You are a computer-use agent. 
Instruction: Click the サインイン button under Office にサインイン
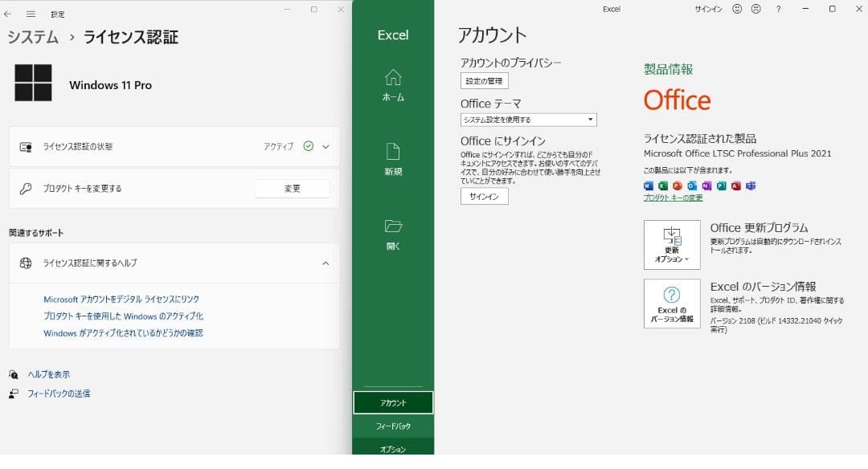tap(484, 196)
